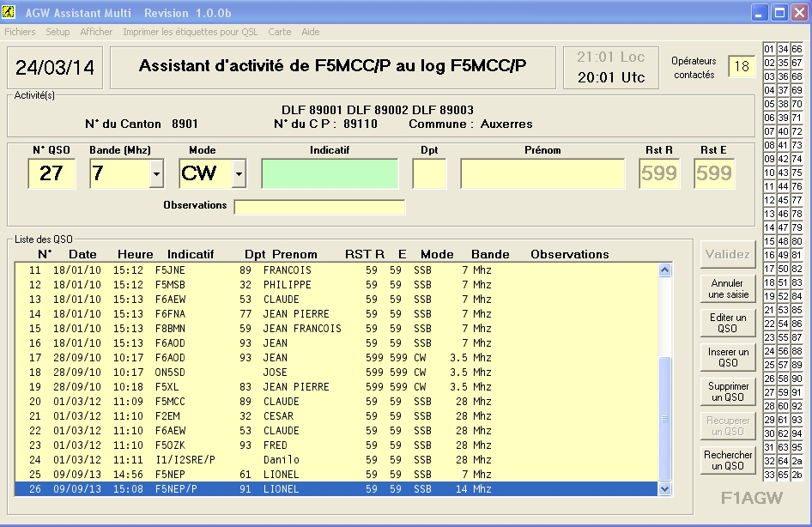Expand the Bande (Mhz) dropdown
The height and width of the screenshot is (527, 812).
tap(156, 173)
